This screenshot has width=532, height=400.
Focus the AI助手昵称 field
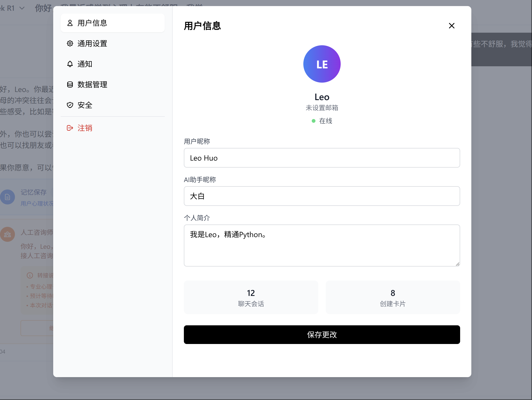tap(322, 196)
